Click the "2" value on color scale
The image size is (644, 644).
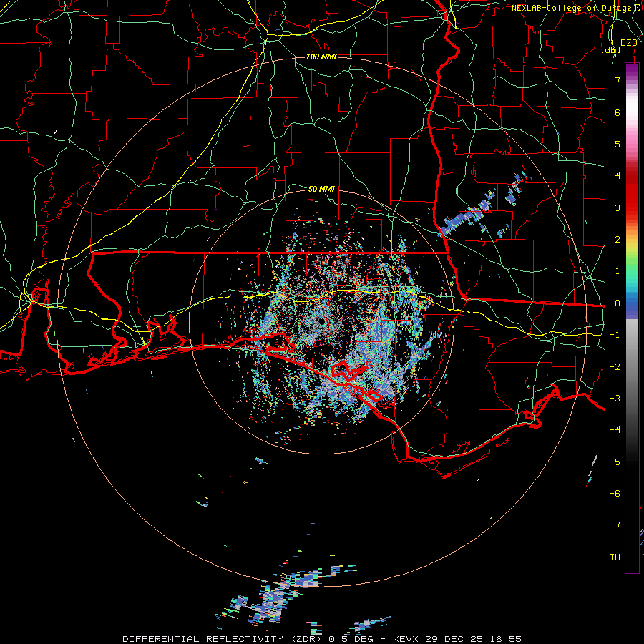pyautogui.click(x=618, y=240)
